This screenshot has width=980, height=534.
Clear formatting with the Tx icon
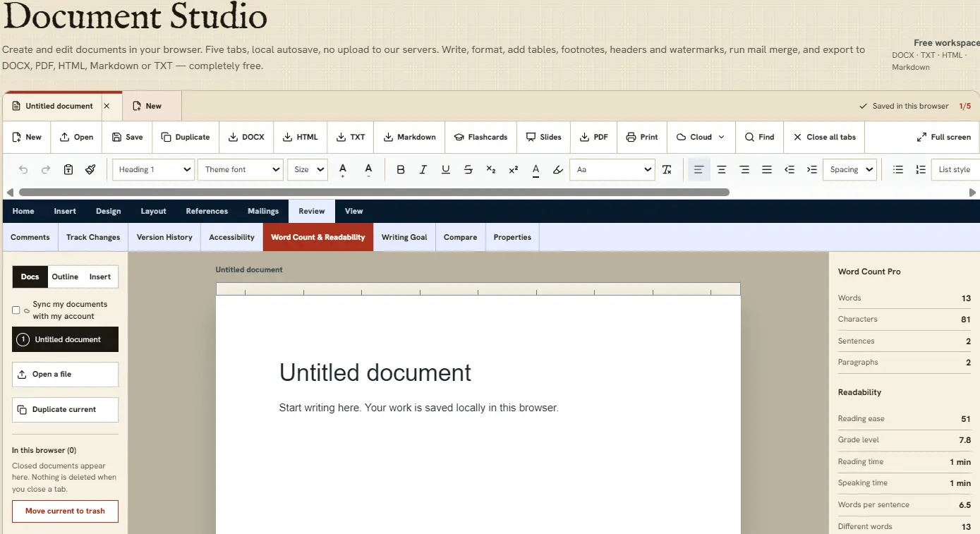pyautogui.click(x=667, y=169)
